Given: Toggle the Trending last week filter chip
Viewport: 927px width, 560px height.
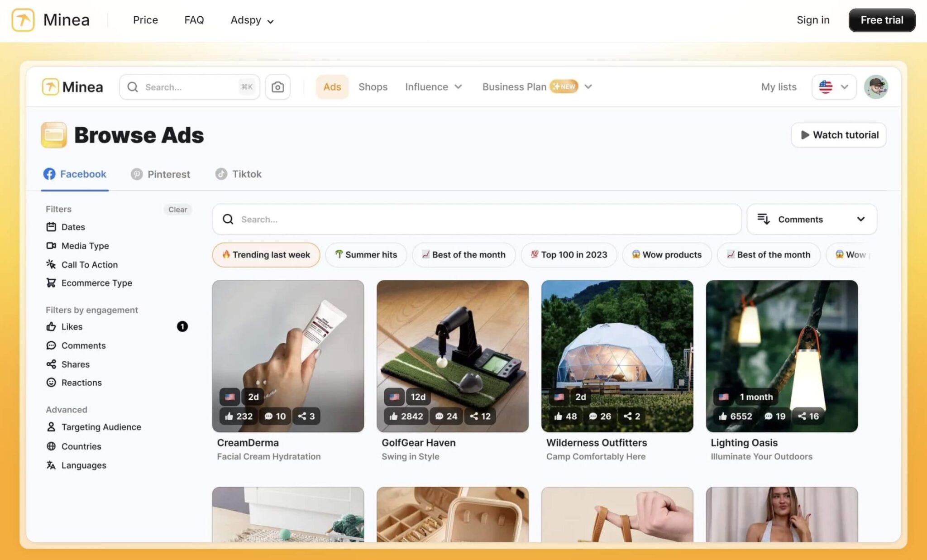Looking at the screenshot, I should pyautogui.click(x=266, y=255).
